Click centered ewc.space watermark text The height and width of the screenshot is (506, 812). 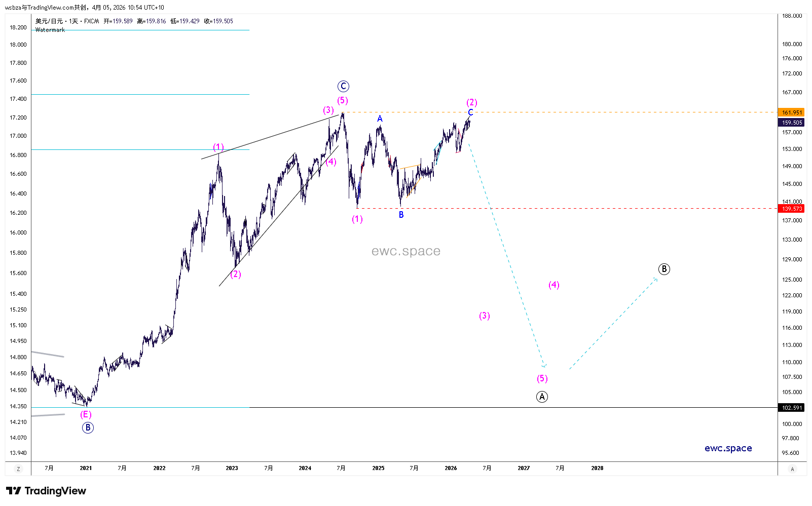coord(405,251)
